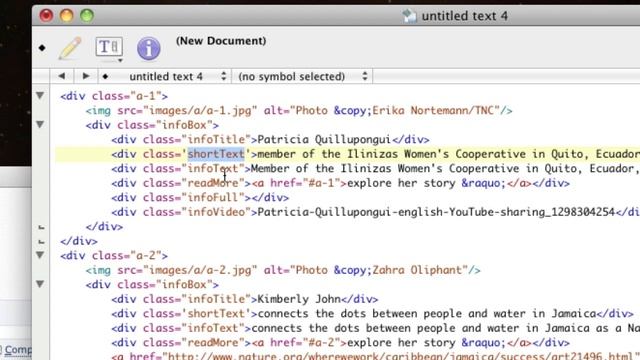Image resolution: width=640 pixels, height=360 pixels.
Task: Click the green zoom window button
Action: coord(87,16)
